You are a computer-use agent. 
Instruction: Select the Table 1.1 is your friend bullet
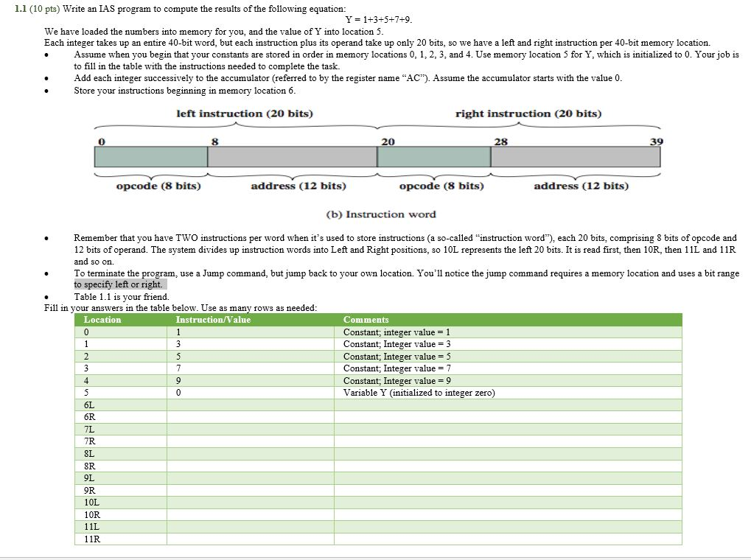click(x=123, y=297)
